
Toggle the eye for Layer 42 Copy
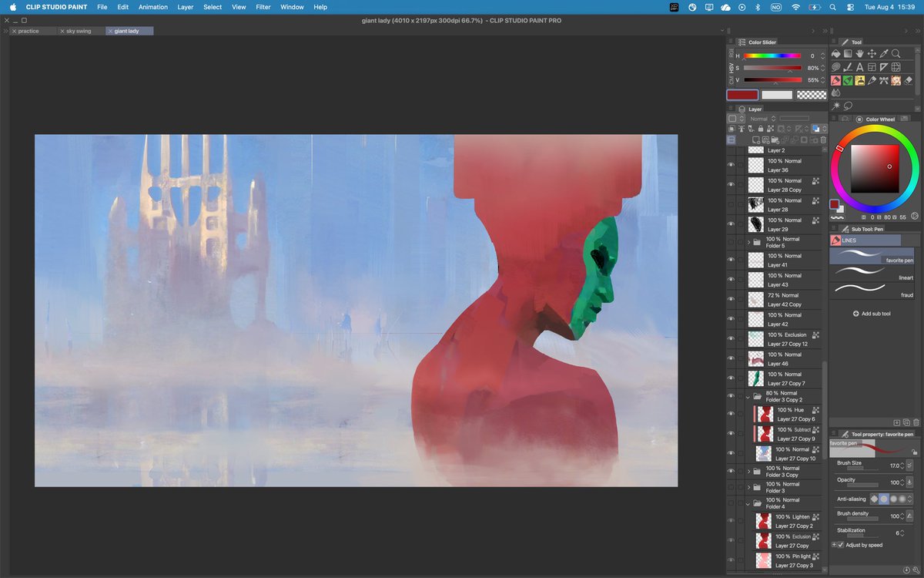[731, 300]
